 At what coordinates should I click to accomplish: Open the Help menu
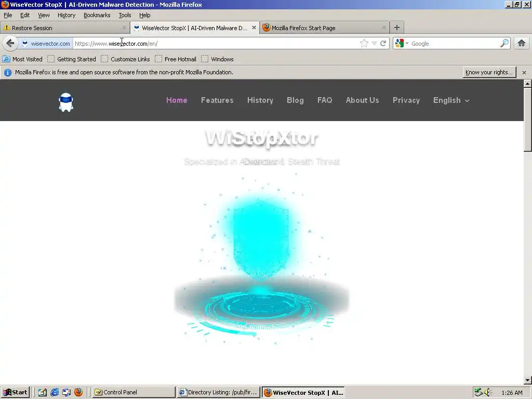[144, 15]
